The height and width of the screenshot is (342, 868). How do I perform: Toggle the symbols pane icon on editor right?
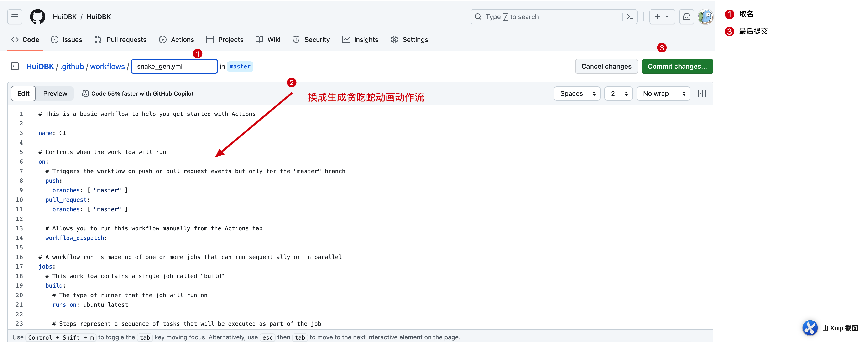[x=702, y=93]
